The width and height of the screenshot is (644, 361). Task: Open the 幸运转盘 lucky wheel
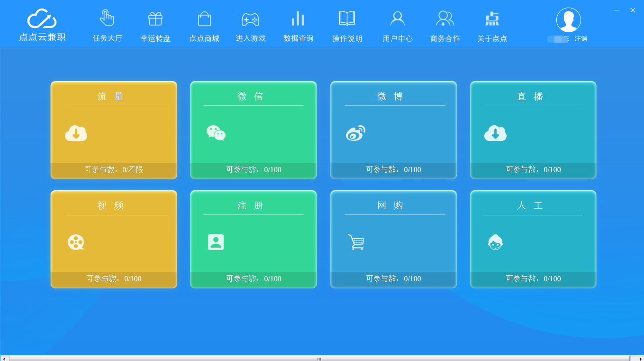[x=155, y=26]
